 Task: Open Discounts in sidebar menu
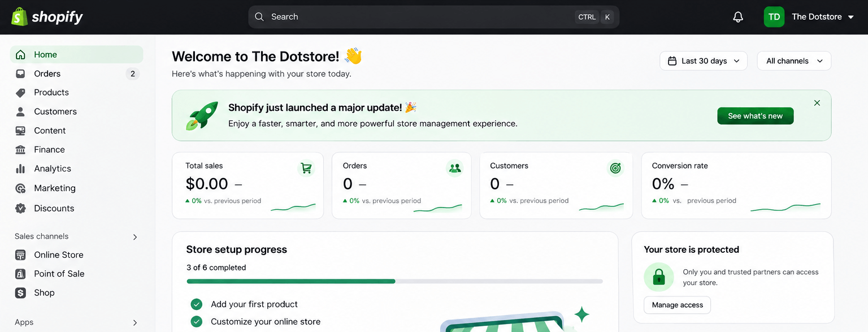pos(77,208)
